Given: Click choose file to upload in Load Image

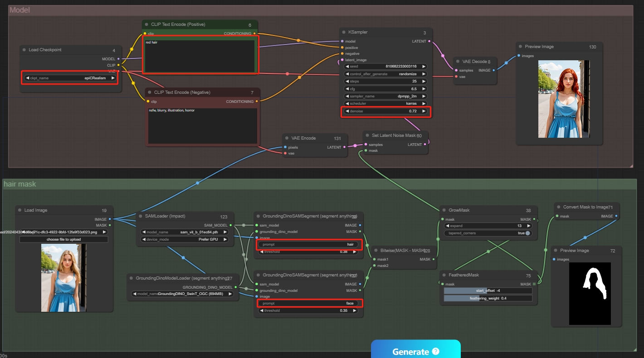Looking at the screenshot, I should [x=63, y=239].
